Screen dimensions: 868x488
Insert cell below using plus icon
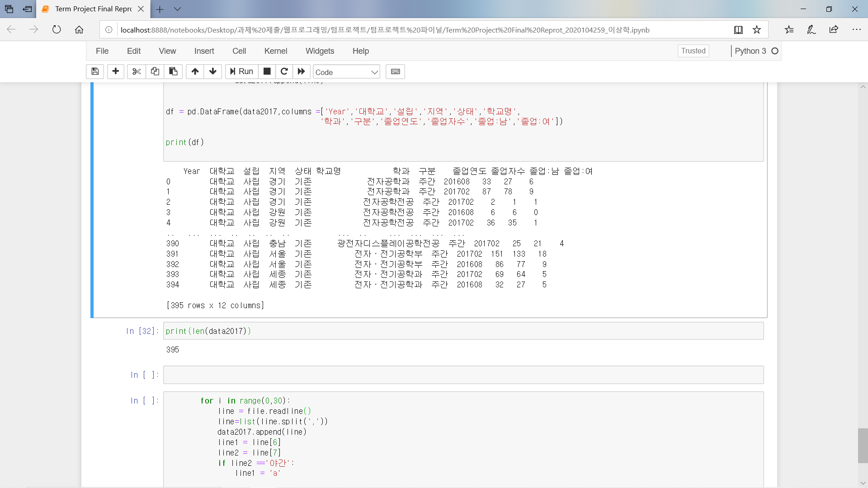tap(116, 71)
